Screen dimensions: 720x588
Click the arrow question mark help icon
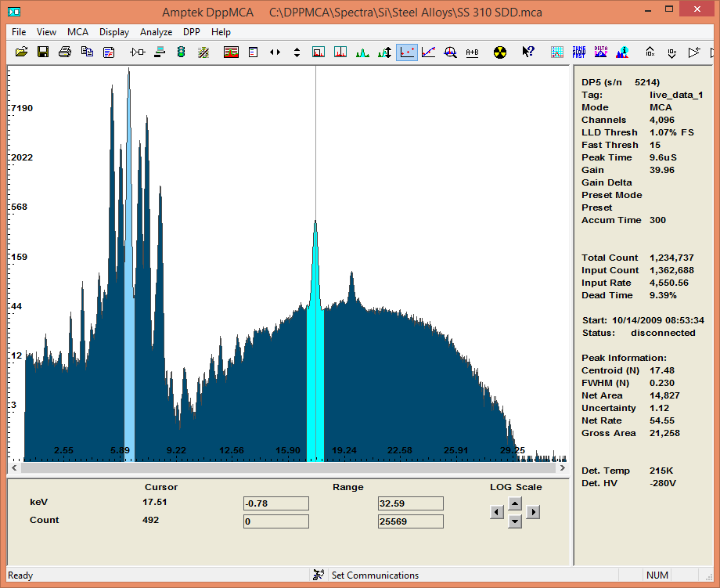coord(528,52)
